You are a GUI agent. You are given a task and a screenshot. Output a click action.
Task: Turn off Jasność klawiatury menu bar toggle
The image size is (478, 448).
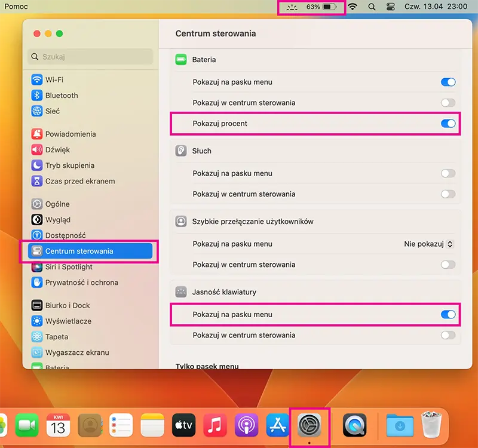(x=448, y=314)
